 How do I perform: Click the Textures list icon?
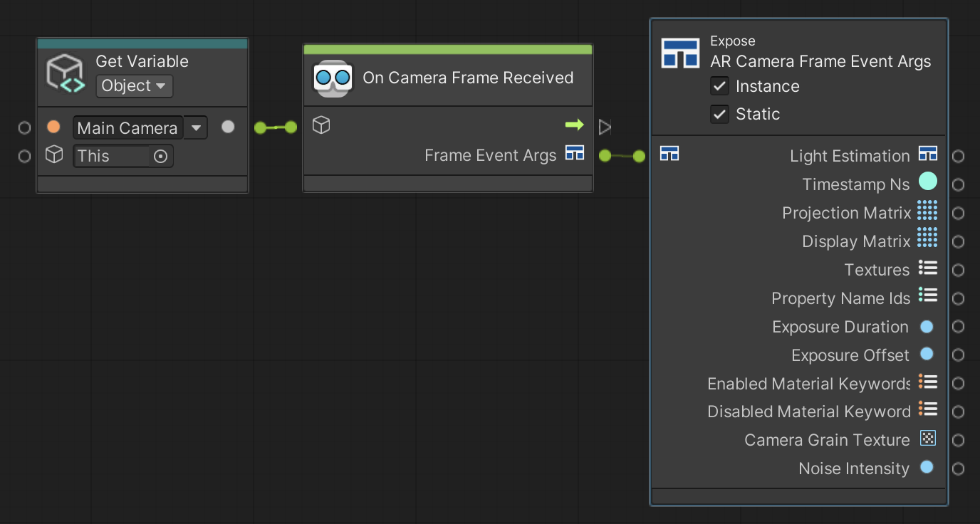928,268
